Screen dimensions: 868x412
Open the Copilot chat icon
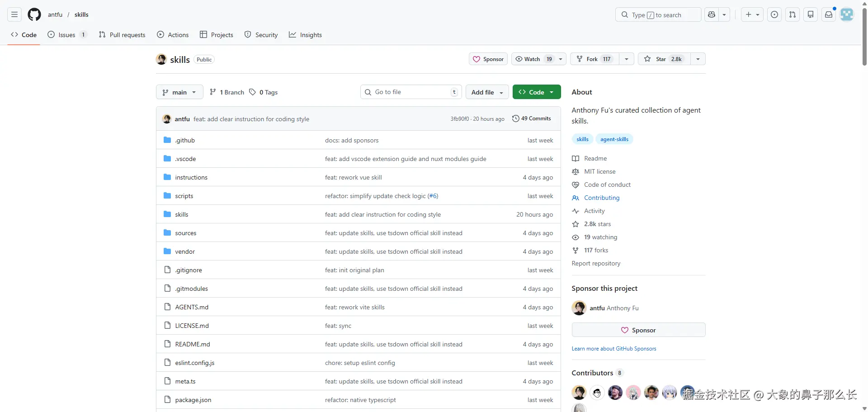[x=712, y=14]
